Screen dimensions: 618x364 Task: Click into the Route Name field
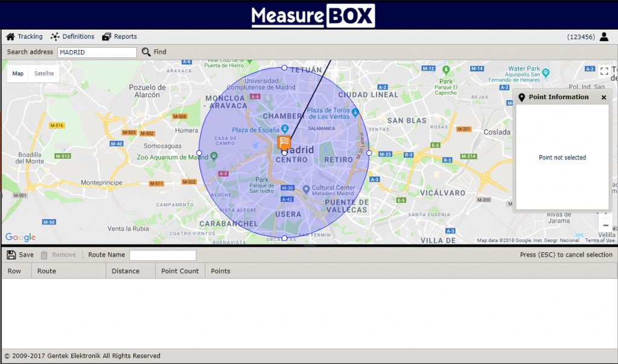(163, 255)
